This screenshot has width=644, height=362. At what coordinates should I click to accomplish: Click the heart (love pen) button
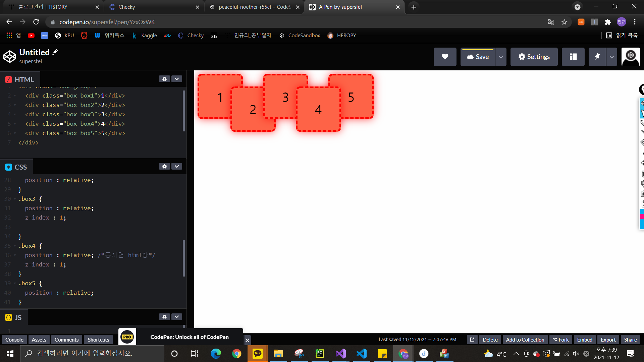(x=445, y=57)
